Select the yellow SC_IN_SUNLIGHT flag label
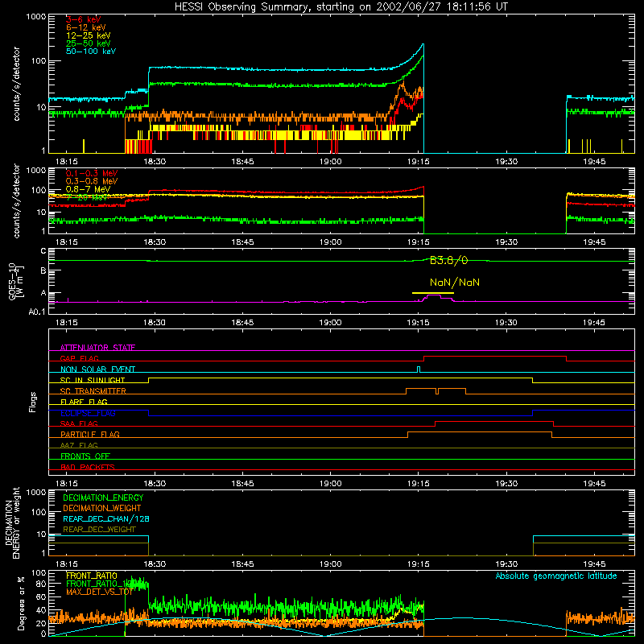 (x=93, y=380)
